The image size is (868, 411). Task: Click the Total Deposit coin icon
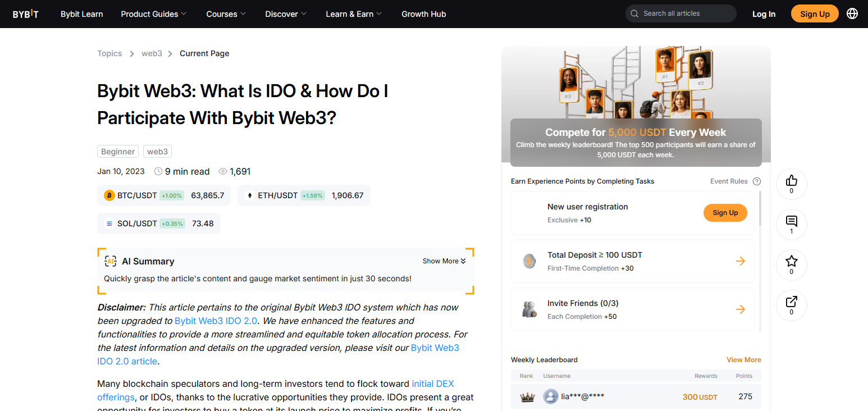coord(529,261)
